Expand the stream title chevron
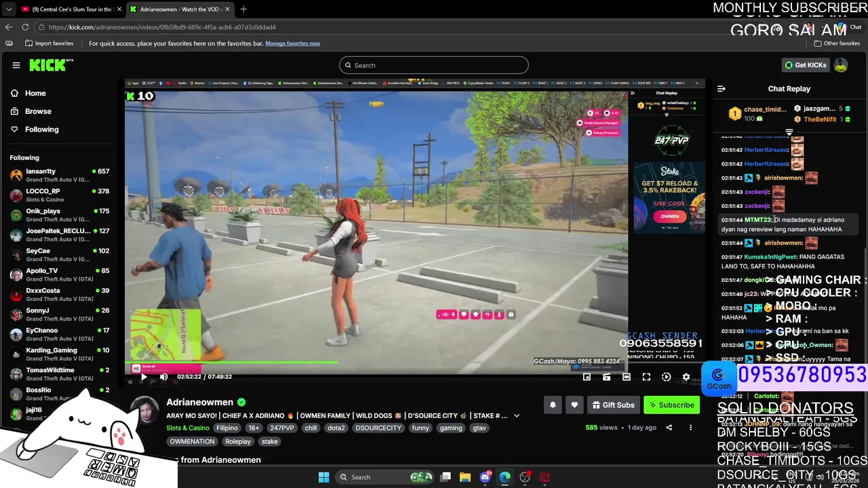Image resolution: width=868 pixels, height=488 pixels. point(516,415)
